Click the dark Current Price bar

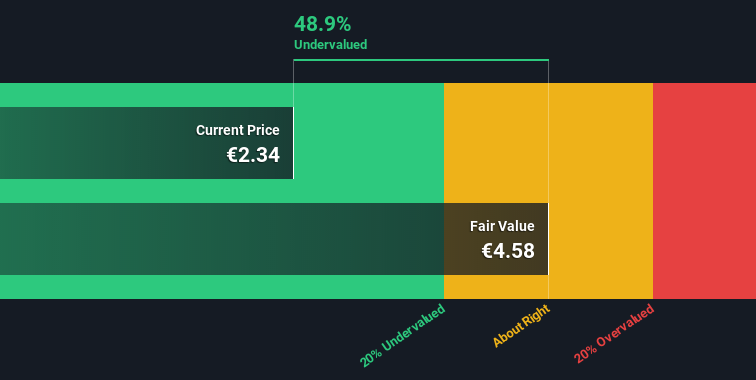coord(147,143)
